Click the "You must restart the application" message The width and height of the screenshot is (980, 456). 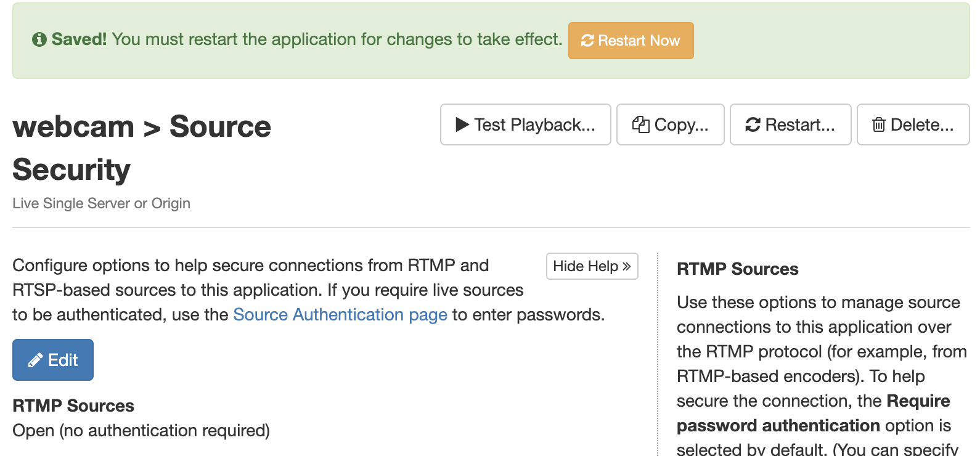click(337, 39)
